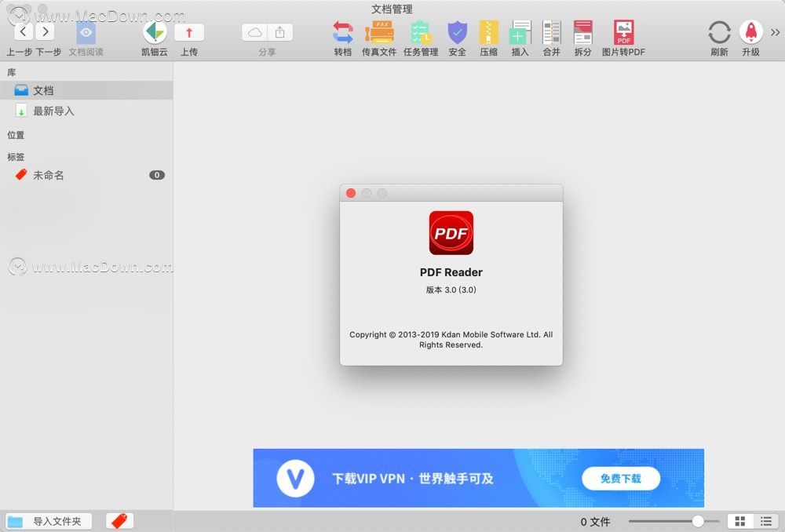Click the 刷新 refresh icon
The width and height of the screenshot is (785, 532).
[719, 32]
